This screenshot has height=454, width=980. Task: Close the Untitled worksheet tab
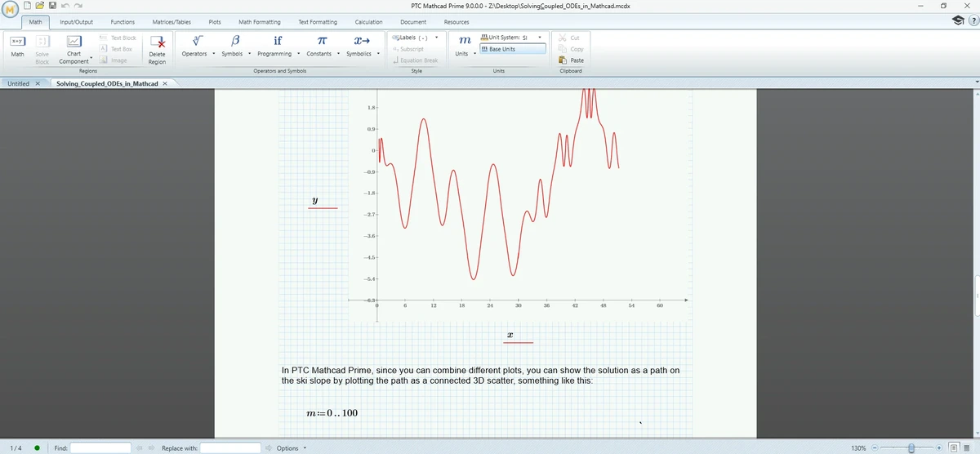pyautogui.click(x=38, y=83)
